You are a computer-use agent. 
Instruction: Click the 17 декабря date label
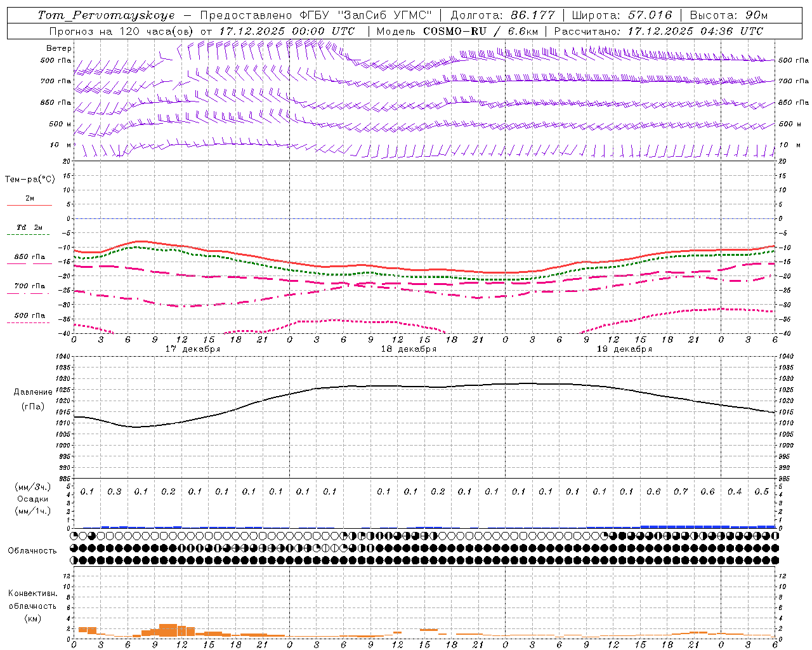tap(193, 349)
